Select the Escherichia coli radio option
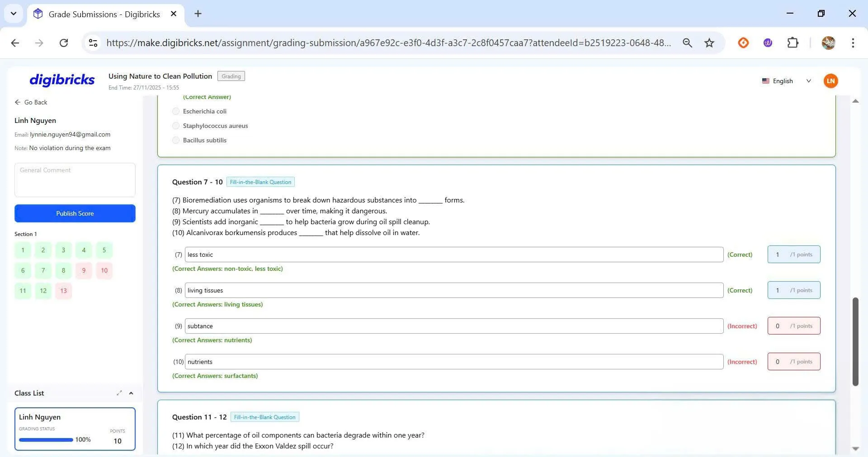The image size is (868, 457). [x=176, y=111]
